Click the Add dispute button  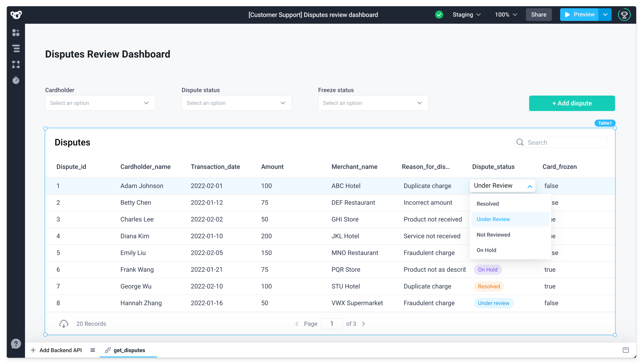572,103
